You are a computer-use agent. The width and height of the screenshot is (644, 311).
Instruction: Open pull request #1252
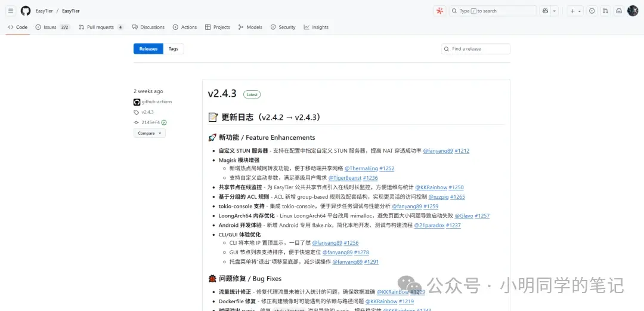click(x=387, y=169)
